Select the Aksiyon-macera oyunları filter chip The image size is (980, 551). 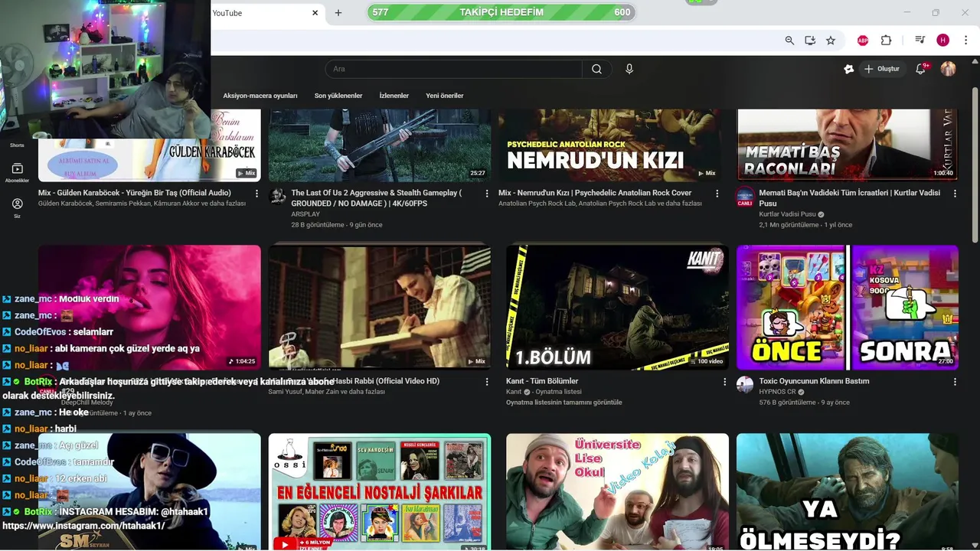click(260, 96)
